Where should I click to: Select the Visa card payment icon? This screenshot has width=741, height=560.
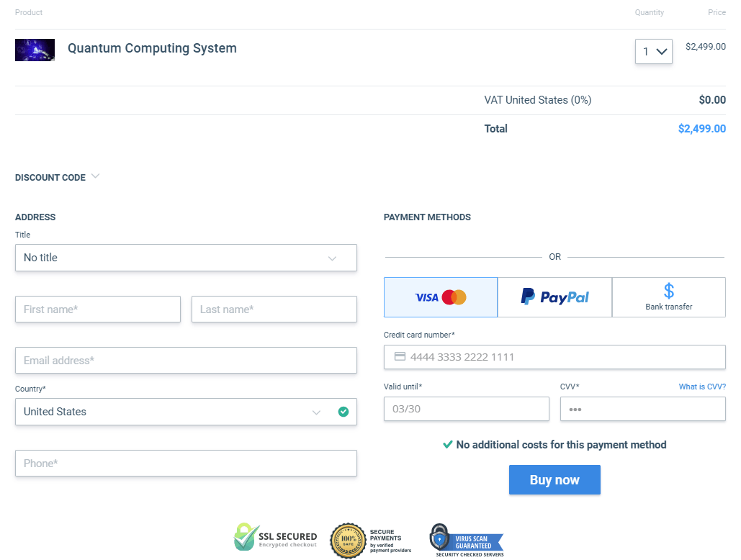pyautogui.click(x=427, y=297)
